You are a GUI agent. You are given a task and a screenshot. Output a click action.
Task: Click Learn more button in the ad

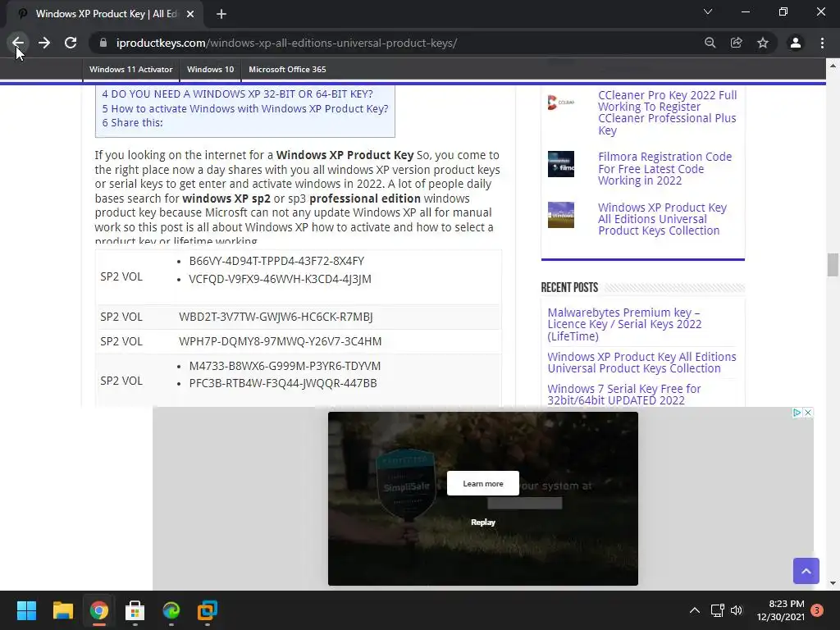(x=482, y=483)
